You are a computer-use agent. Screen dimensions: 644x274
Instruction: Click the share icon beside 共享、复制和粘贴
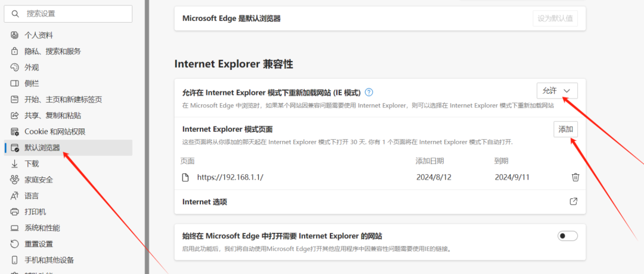(x=15, y=116)
